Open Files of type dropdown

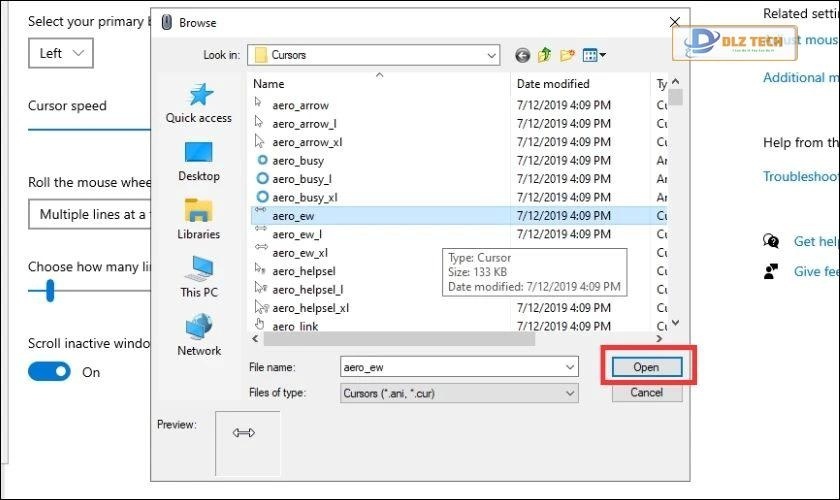pyautogui.click(x=459, y=393)
